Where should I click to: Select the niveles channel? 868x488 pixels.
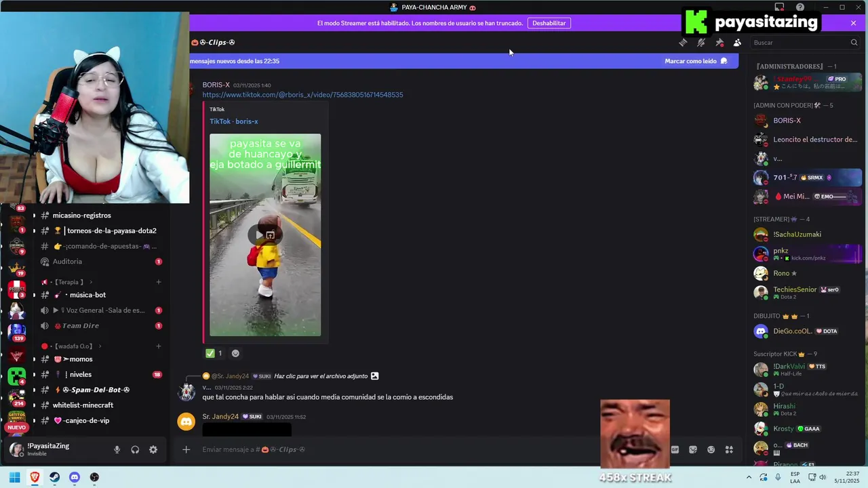[100, 375]
